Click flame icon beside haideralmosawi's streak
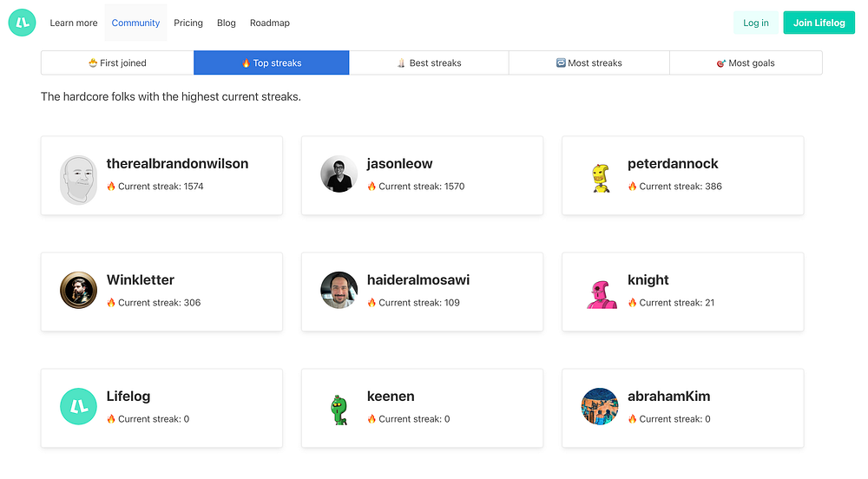Viewport: 868px width, 479px height. point(372,303)
